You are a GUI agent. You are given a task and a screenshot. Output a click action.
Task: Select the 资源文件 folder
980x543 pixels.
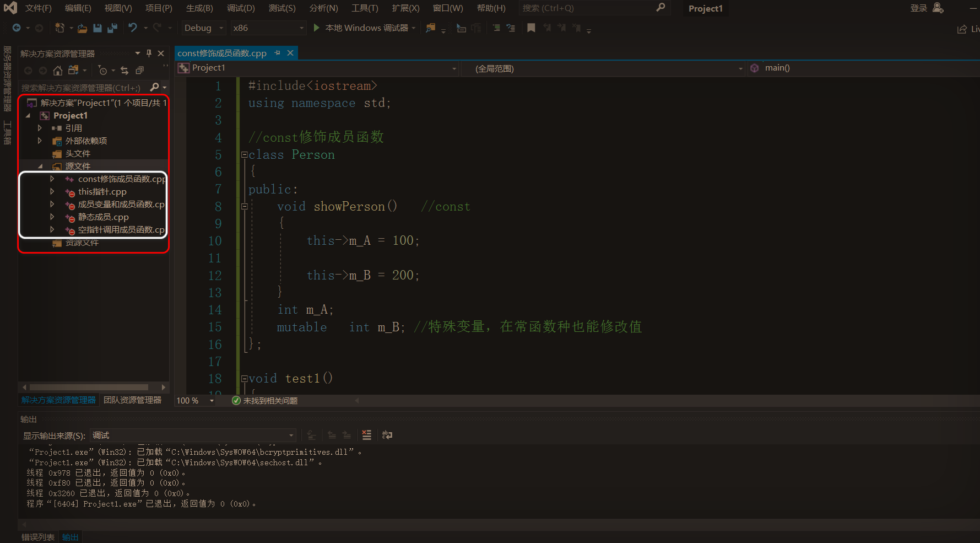pos(82,243)
